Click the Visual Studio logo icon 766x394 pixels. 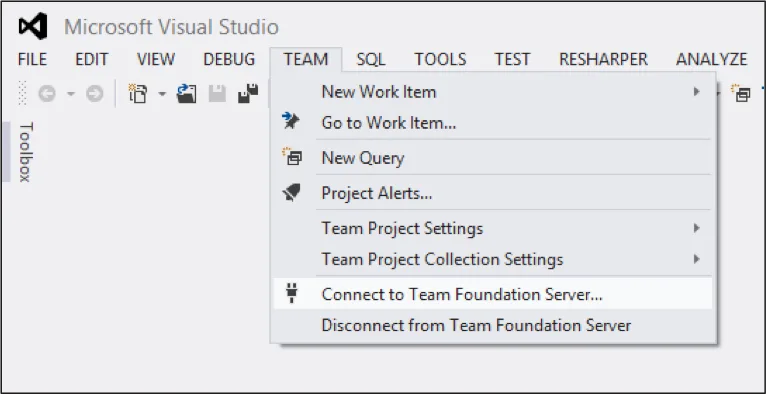click(x=33, y=26)
